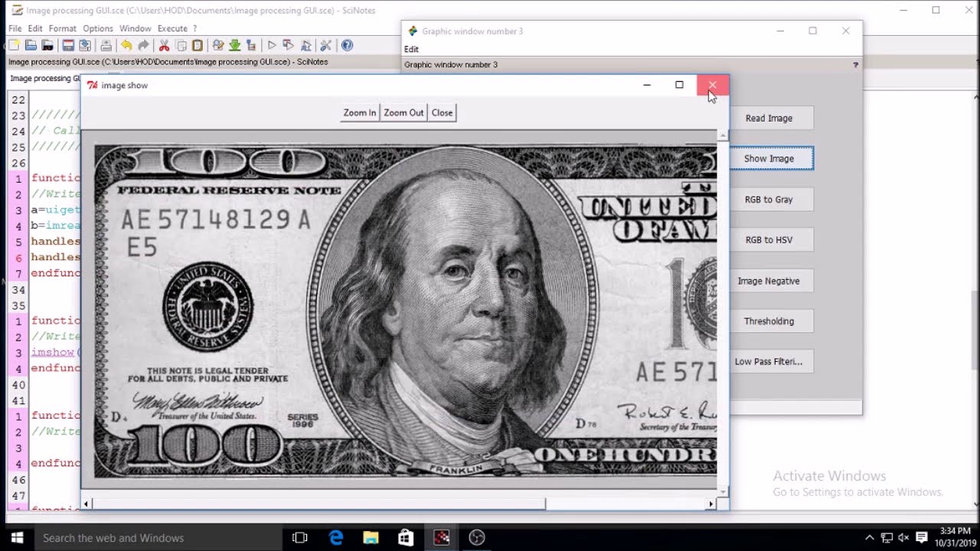Click the Scilab taskbar icon

tap(442, 538)
